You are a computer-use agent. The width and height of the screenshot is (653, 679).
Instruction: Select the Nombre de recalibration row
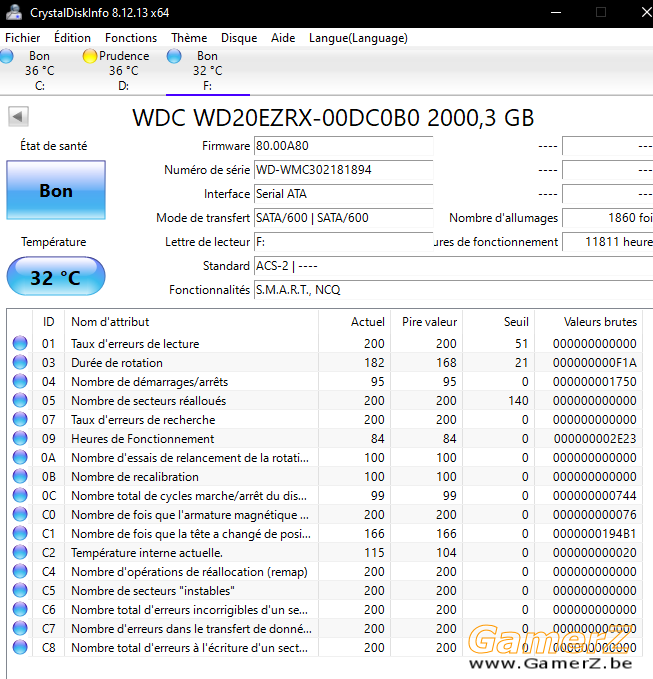pyautogui.click(x=325, y=477)
